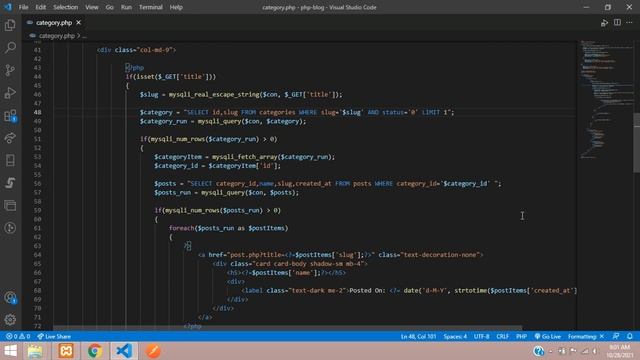Click the foreach($posts_run as $postItems) line
640x360 pixels.
click(229, 228)
